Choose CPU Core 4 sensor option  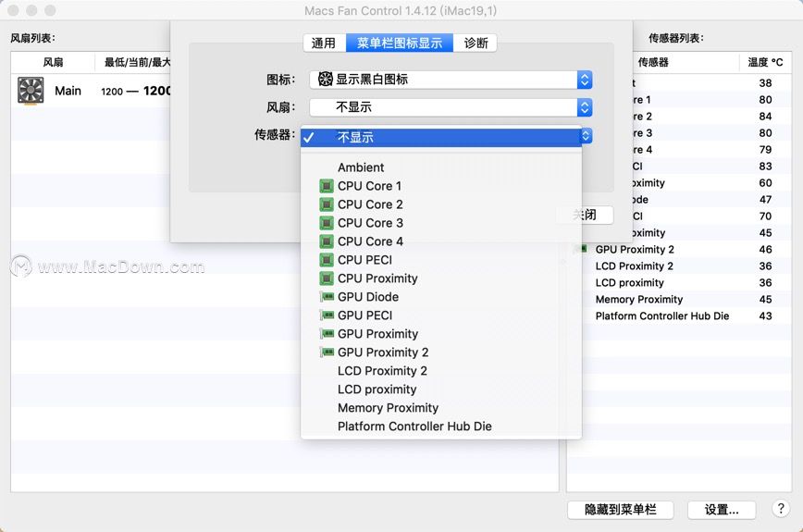(x=441, y=241)
